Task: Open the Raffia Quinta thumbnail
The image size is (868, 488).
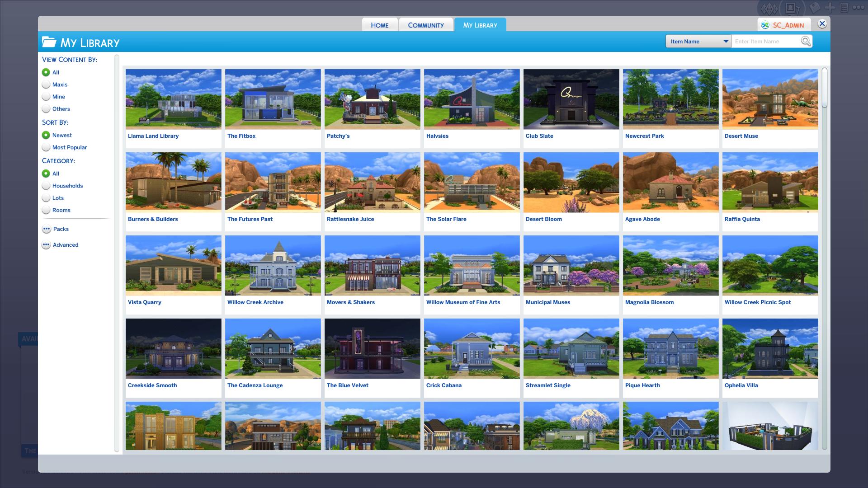Action: [x=770, y=182]
